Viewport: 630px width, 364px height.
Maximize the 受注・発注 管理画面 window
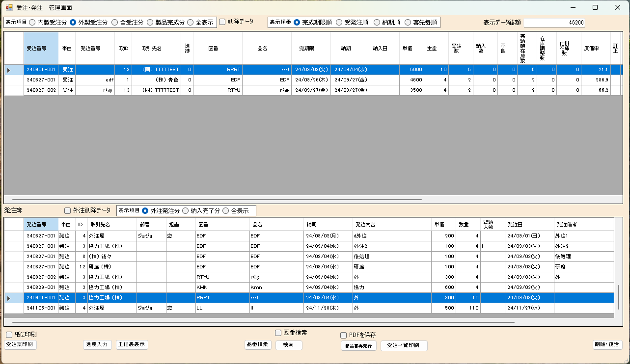(x=595, y=7)
